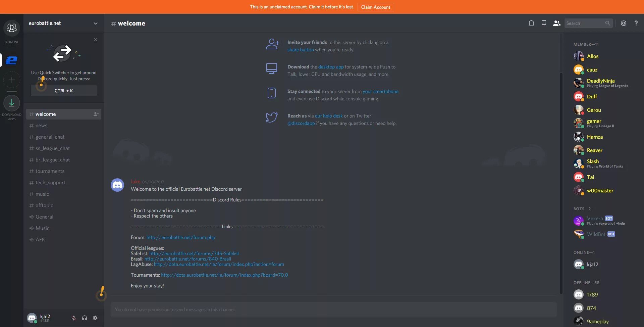Toggle the member list icon
644x327 pixels.
557,23
